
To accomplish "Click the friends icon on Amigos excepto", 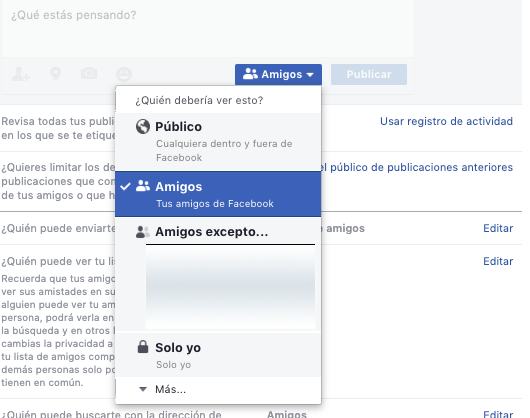I will pyautogui.click(x=142, y=232).
